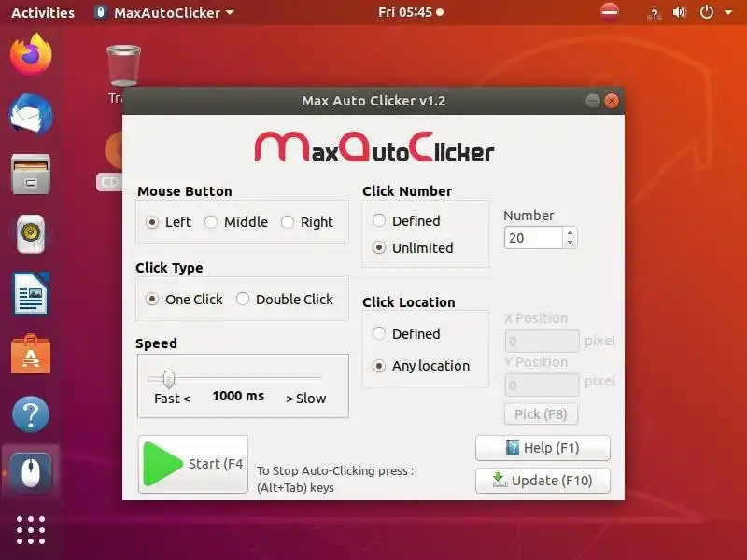Minimize the Max Auto Clicker window
747x560 pixels.
pos(593,101)
